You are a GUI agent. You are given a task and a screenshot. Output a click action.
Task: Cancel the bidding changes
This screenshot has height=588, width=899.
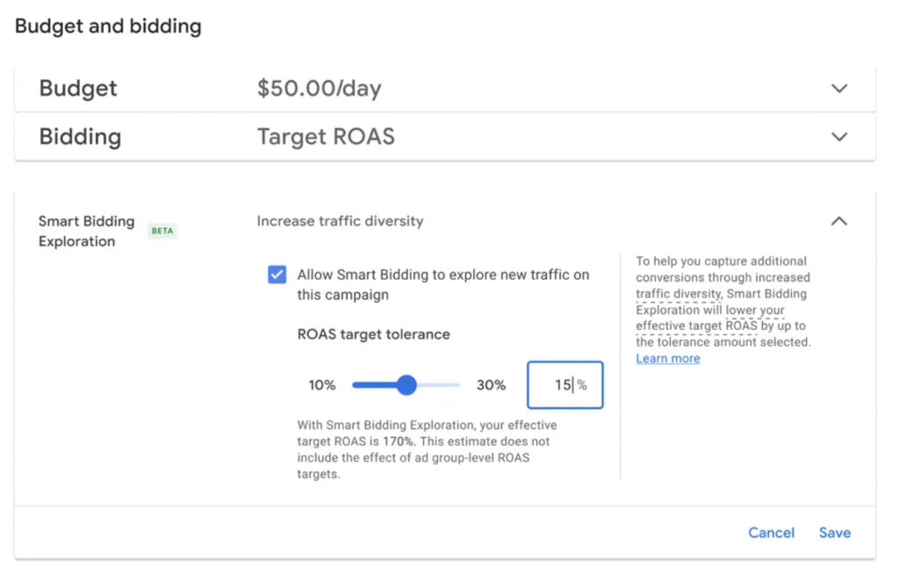(x=771, y=533)
